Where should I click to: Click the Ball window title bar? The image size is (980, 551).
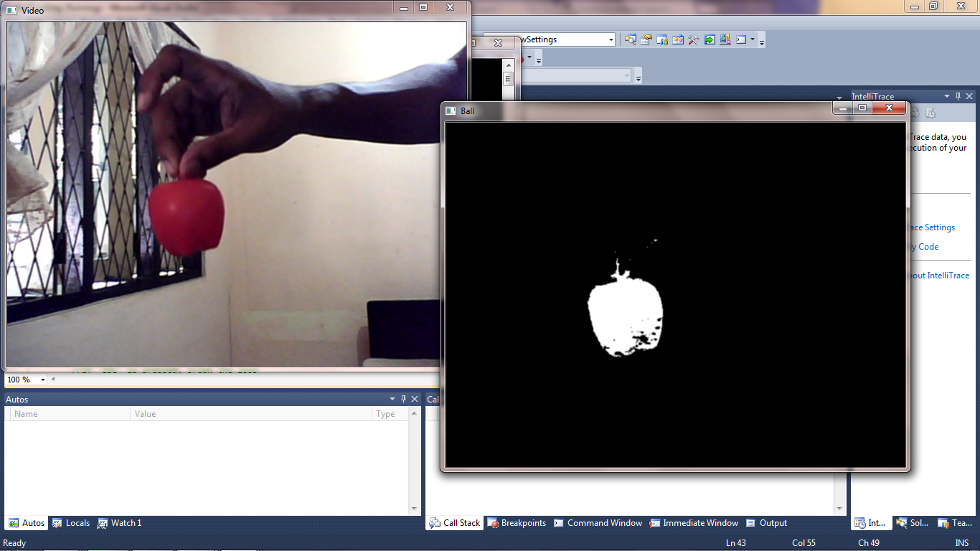pos(637,110)
